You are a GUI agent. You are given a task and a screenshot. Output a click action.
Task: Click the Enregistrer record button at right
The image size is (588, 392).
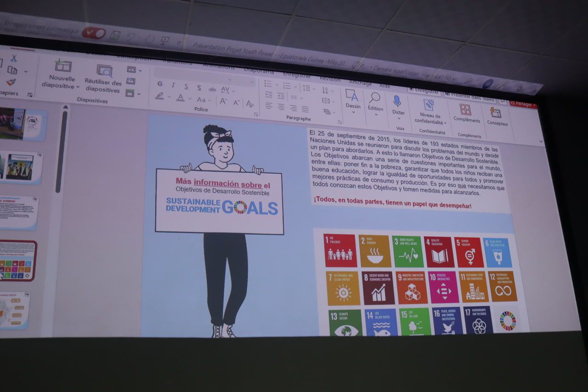424,91
